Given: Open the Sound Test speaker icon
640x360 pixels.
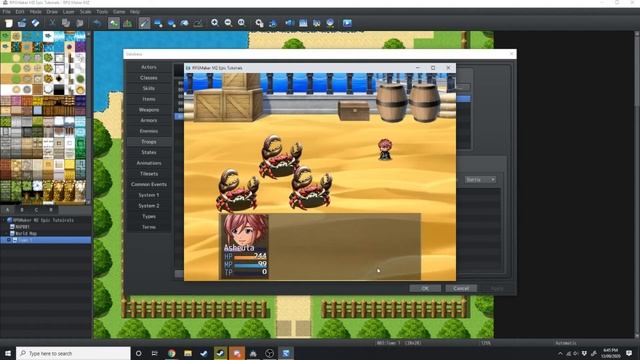Looking at the screenshot, I should click(289, 23).
